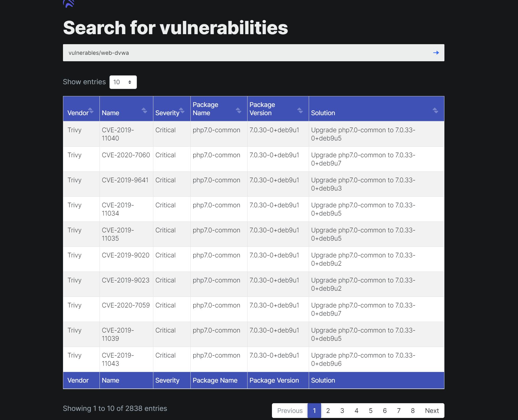Screen dimensions: 518x420
Task: Click the CVE-2019-11043 name cell
Action: (x=118, y=359)
